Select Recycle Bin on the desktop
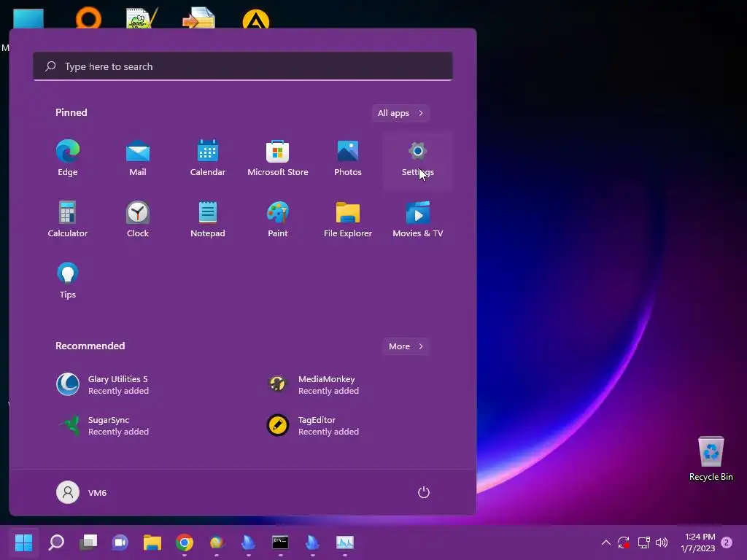This screenshot has width=747, height=560. point(711,459)
